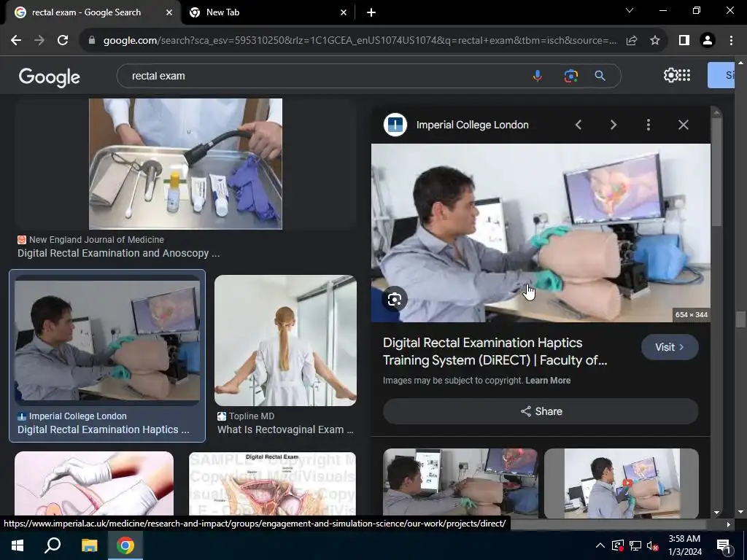Click the page scrollbar down arrow
This screenshot has width=747, height=560.
click(x=740, y=512)
